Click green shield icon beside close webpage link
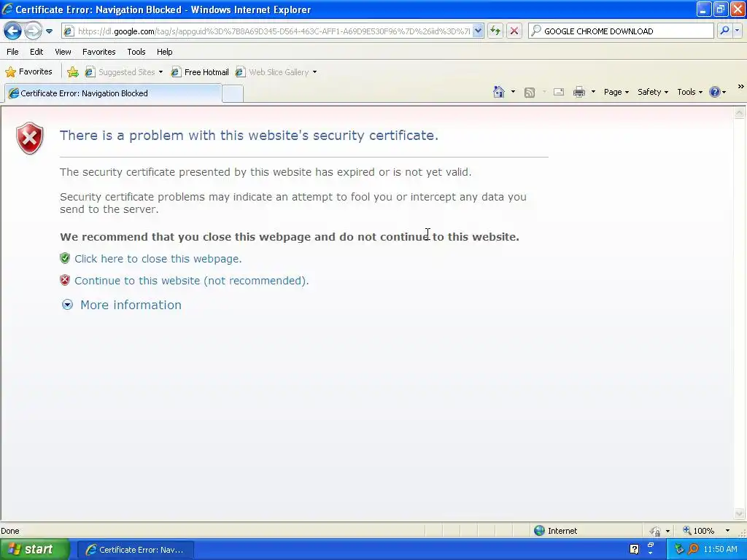 [65, 258]
